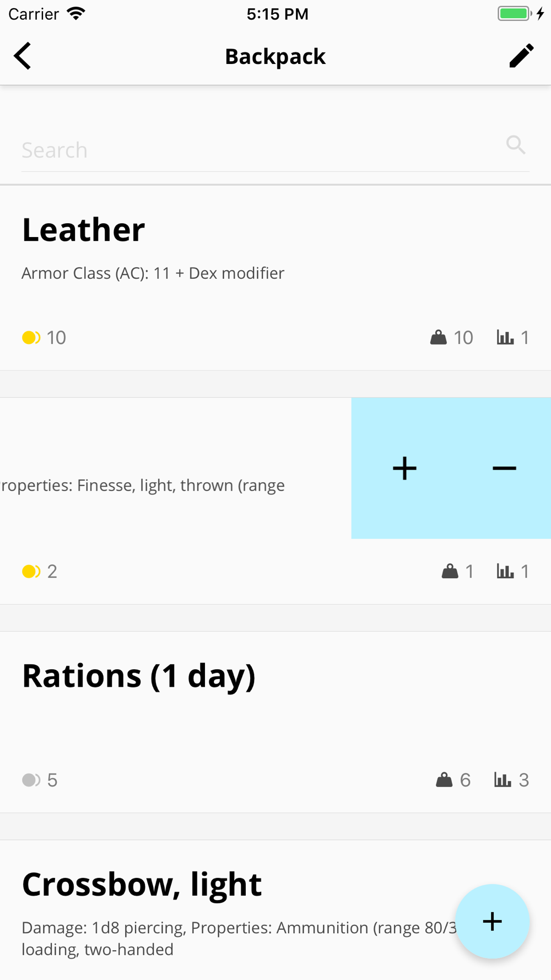This screenshot has height=980, width=551.
Task: Tap the Backpack title in navigation bar
Action: point(275,56)
